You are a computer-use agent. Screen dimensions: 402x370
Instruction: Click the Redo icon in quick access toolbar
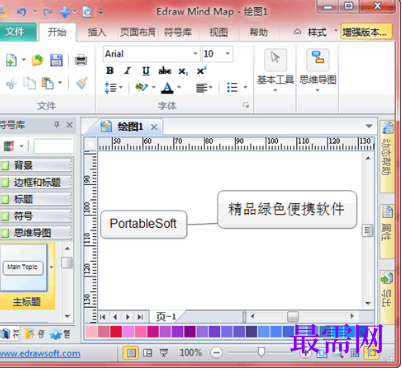pos(47,12)
